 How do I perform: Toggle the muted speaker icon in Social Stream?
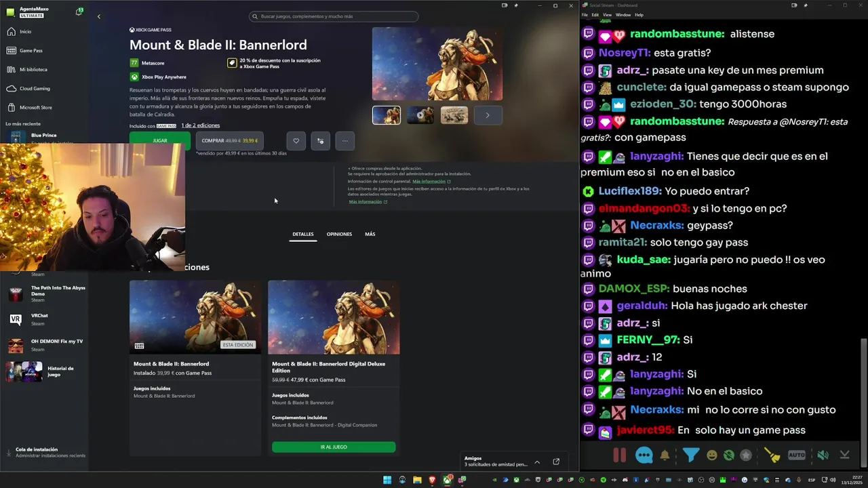click(823, 455)
